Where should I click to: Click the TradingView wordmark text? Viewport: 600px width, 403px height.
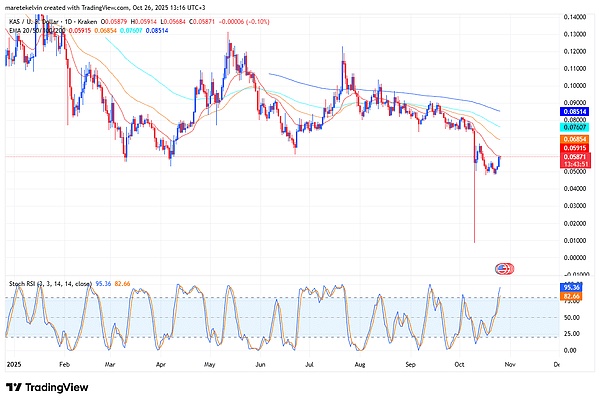[58, 386]
